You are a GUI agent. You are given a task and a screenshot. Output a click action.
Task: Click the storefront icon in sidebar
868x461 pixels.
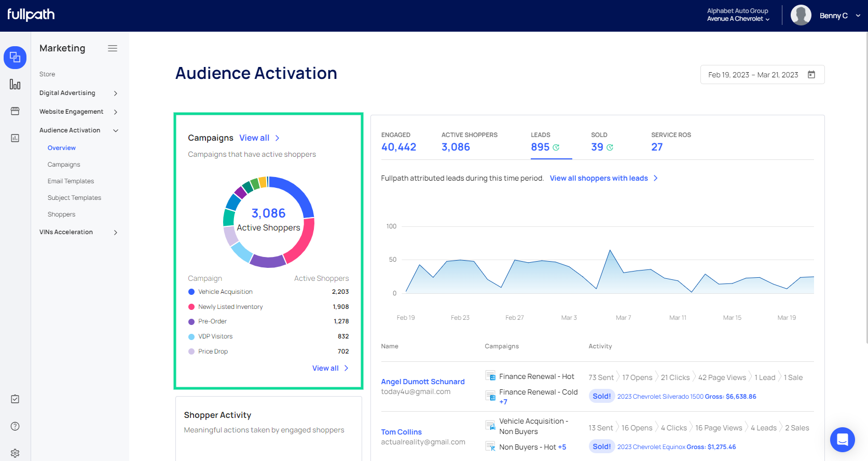point(15,111)
